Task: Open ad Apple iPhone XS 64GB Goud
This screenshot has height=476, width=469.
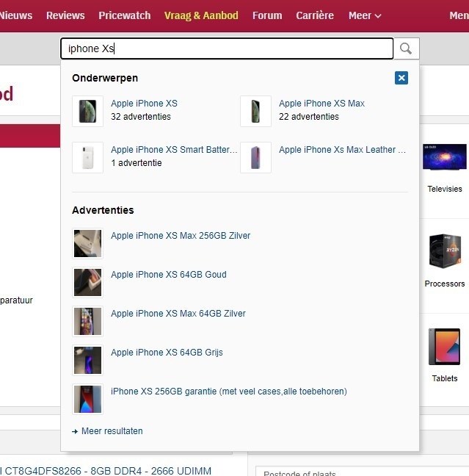Action: [x=169, y=275]
